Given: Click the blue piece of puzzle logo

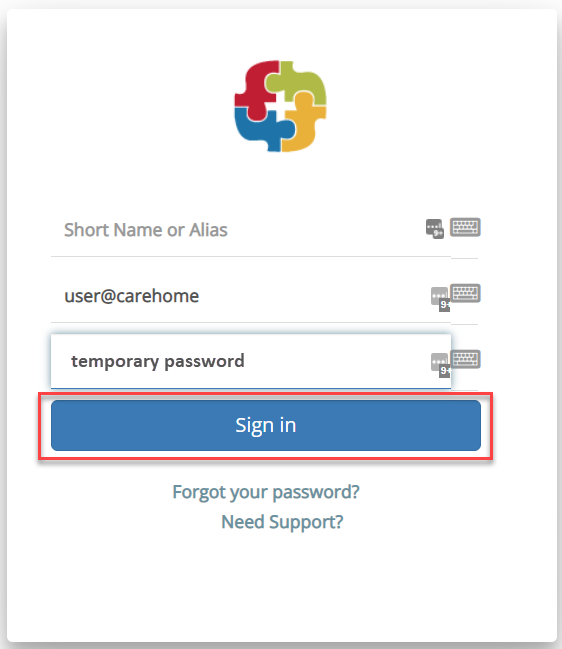Looking at the screenshot, I should [262, 129].
